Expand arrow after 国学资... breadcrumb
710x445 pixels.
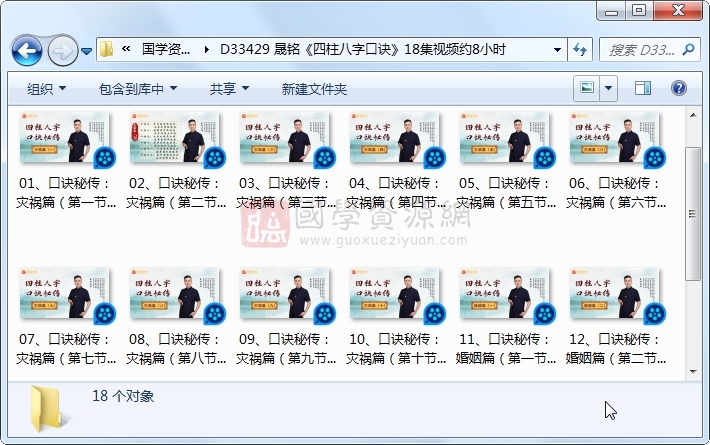click(x=206, y=49)
